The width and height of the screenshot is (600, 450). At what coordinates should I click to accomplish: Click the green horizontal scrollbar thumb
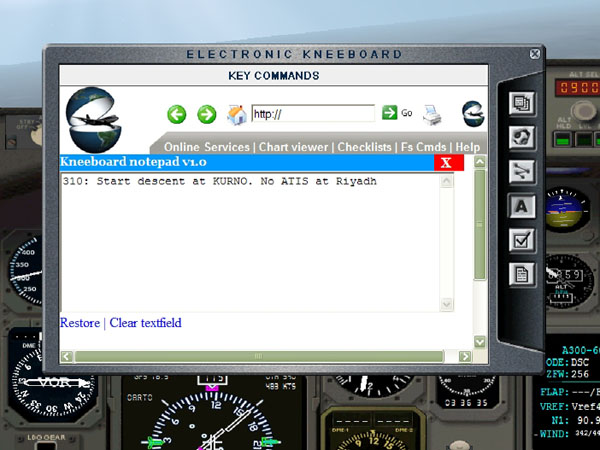coord(259,357)
